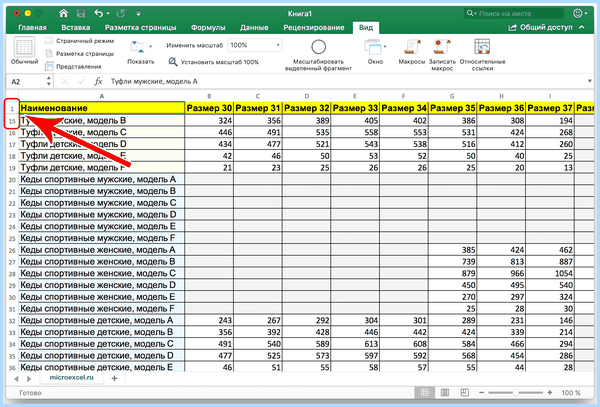Screen dimensions: 600x407
Task: Add a new sheet with plus button
Action: point(114,379)
